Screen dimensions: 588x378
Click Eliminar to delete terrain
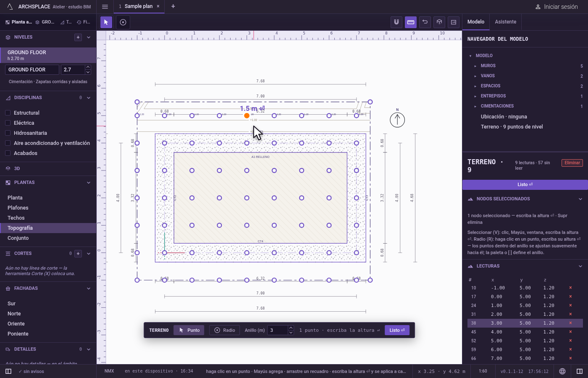pos(572,163)
